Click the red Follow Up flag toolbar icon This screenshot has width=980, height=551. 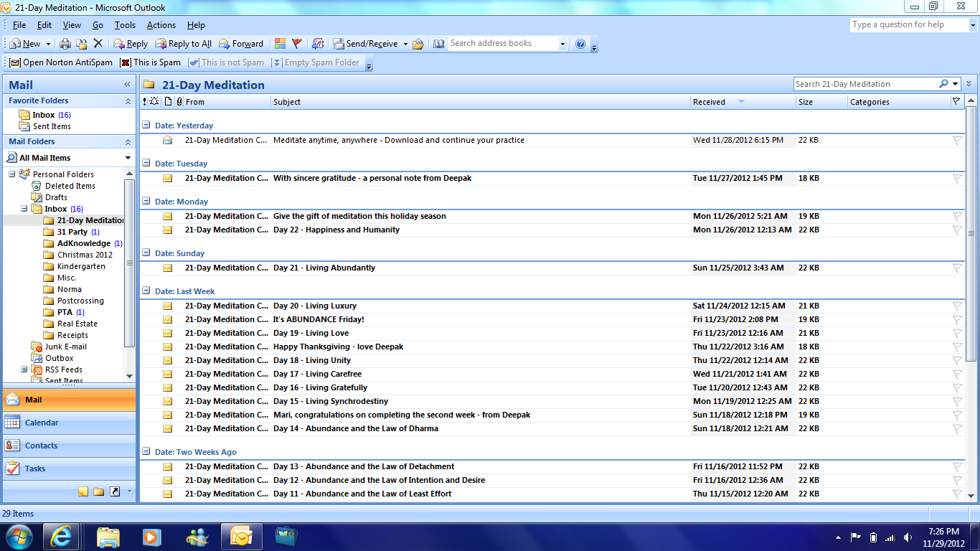(297, 44)
